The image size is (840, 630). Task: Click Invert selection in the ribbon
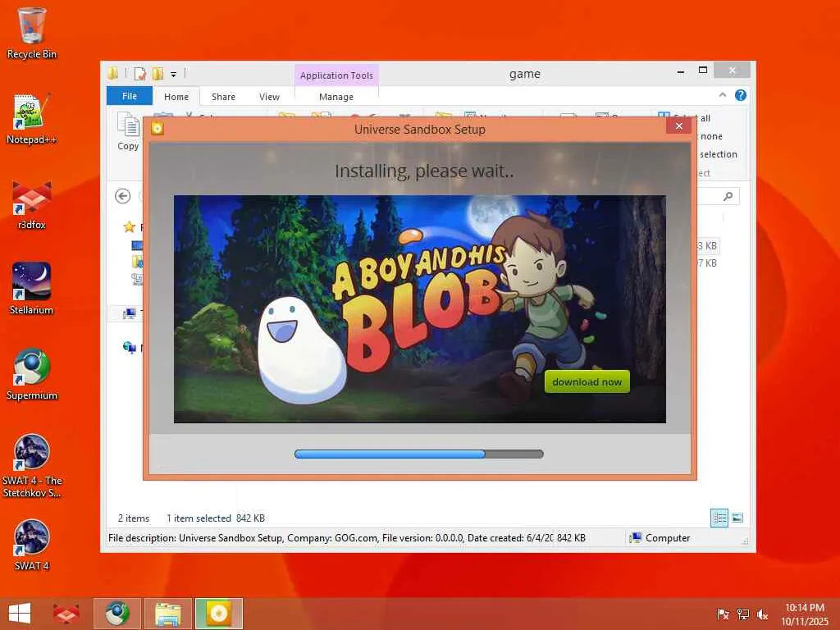tap(718, 154)
